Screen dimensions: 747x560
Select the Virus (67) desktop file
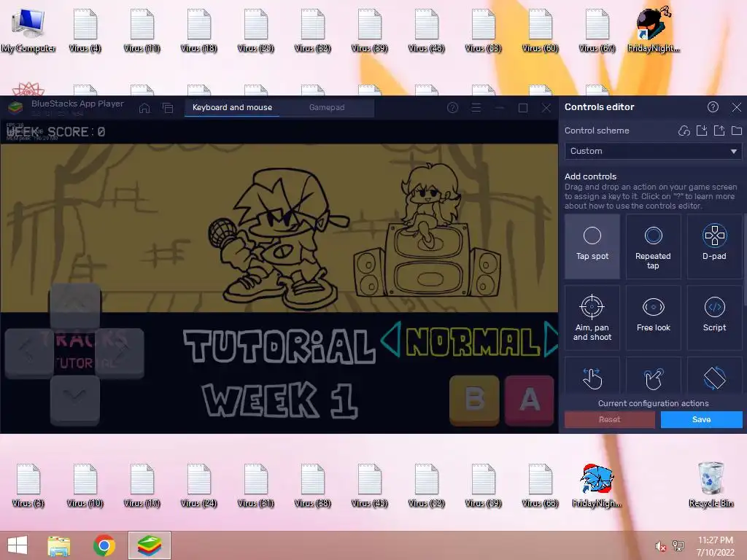597,31
